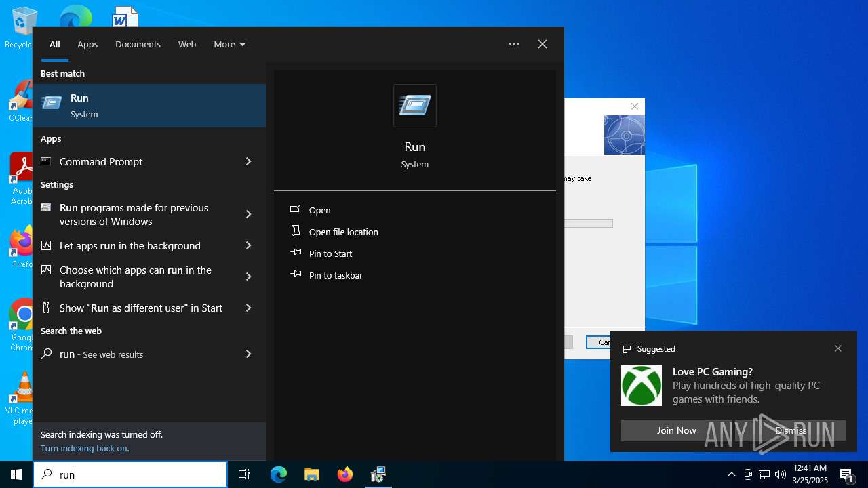Click the network tray icon
Screen dimensions: 868x488
pyautogui.click(x=764, y=474)
